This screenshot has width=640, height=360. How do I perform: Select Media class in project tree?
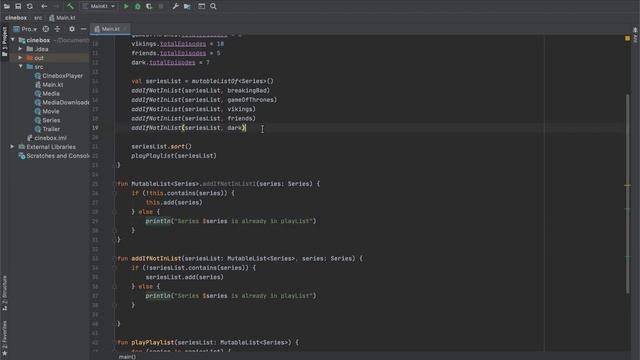click(x=47, y=93)
